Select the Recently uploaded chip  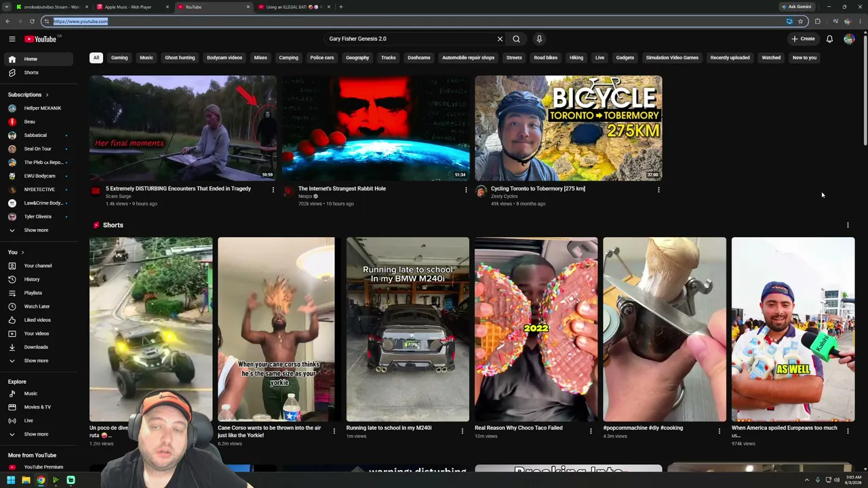(x=730, y=58)
